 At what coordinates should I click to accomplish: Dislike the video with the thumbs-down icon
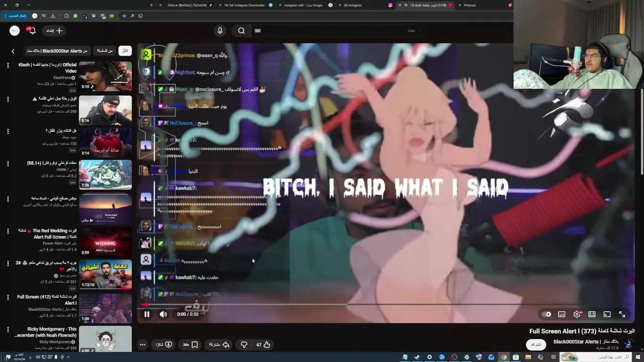244,344
